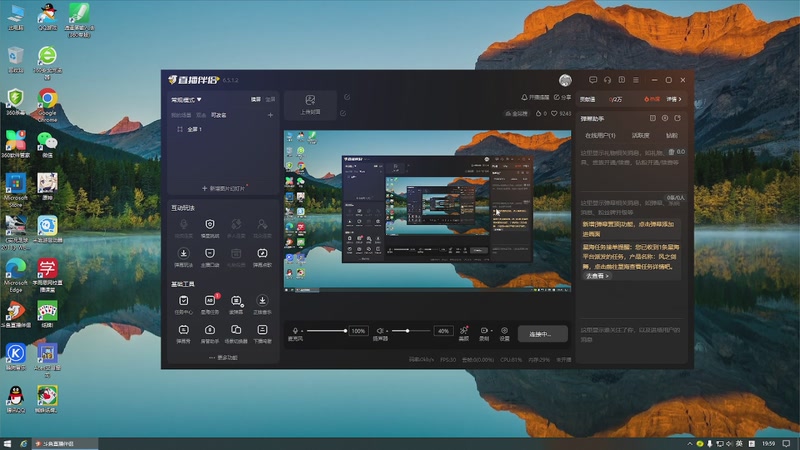Switch to 横屏 landscape orientation
800x450 pixels.
pyautogui.click(x=256, y=99)
